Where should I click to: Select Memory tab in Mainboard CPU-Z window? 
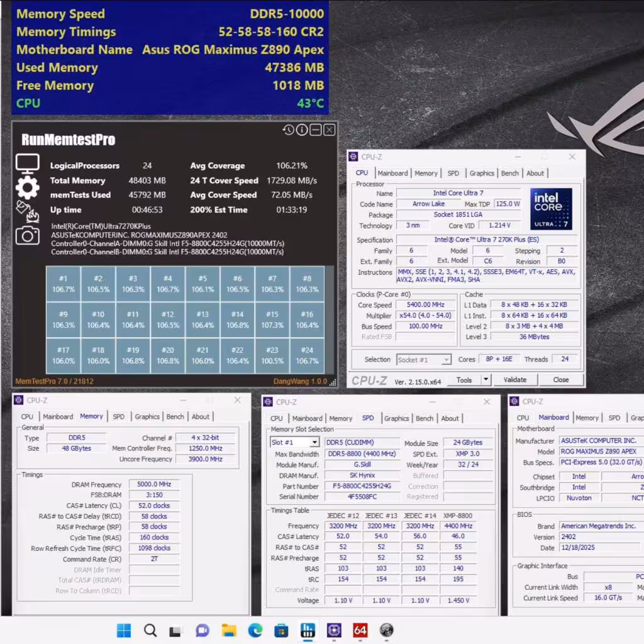point(587,418)
